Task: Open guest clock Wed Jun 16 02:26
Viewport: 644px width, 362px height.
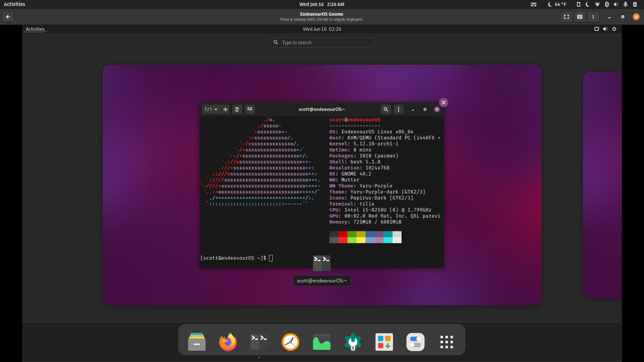Action: pyautogui.click(x=322, y=29)
